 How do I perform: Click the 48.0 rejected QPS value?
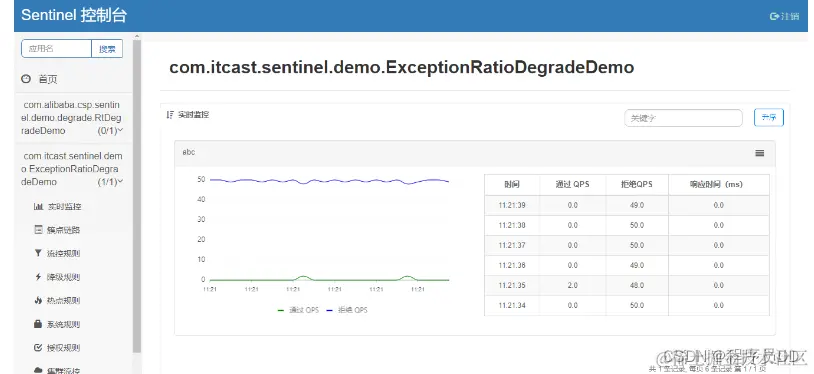(637, 285)
